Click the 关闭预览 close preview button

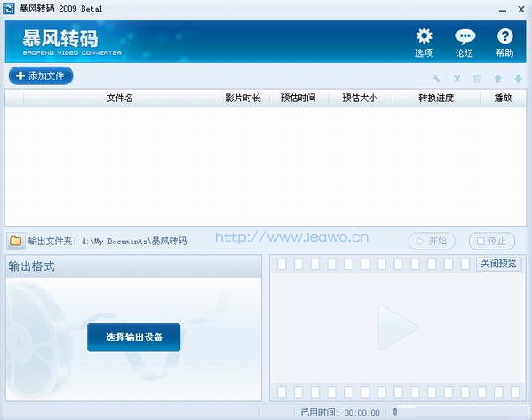498,264
